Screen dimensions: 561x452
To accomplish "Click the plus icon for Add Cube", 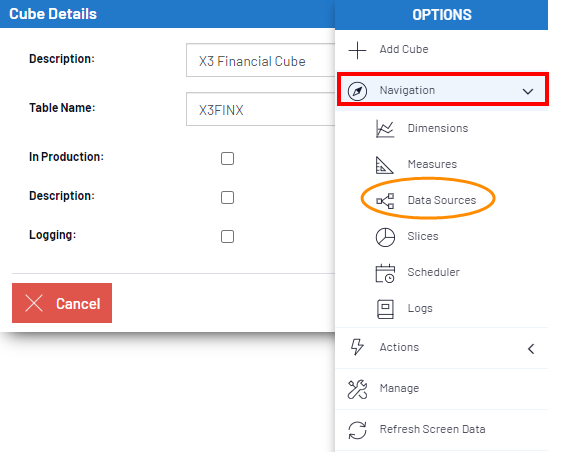I will (357, 50).
